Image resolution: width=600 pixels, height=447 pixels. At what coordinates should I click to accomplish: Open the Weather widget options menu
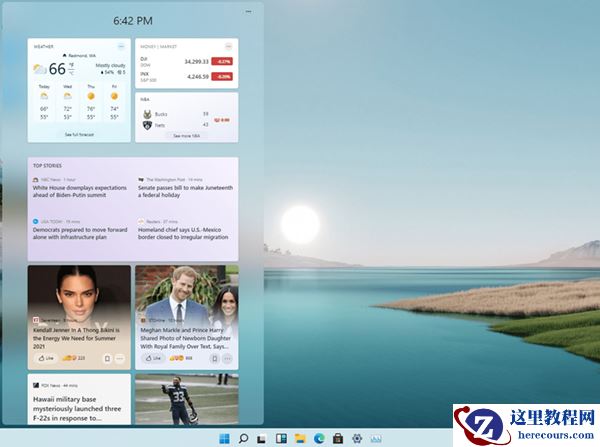click(121, 46)
